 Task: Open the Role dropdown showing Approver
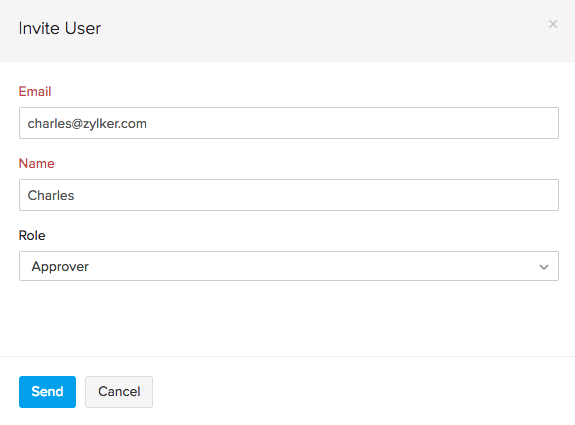click(x=289, y=266)
